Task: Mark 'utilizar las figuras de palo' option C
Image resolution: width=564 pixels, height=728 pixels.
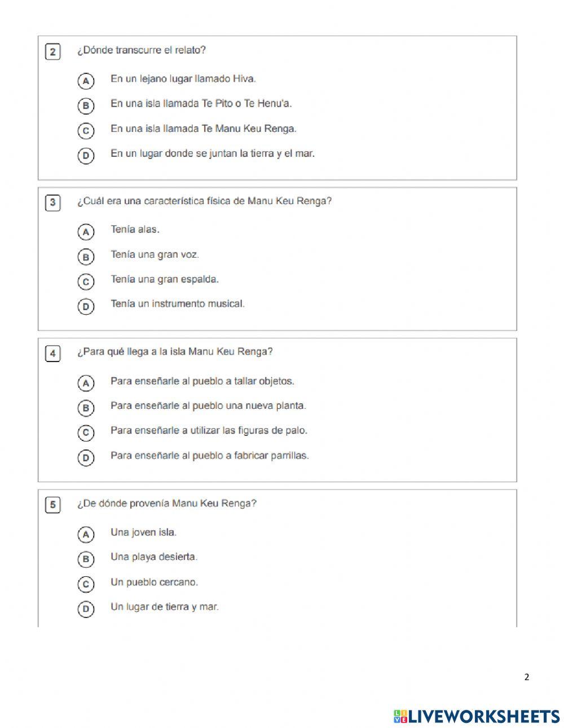Action: coord(86,433)
